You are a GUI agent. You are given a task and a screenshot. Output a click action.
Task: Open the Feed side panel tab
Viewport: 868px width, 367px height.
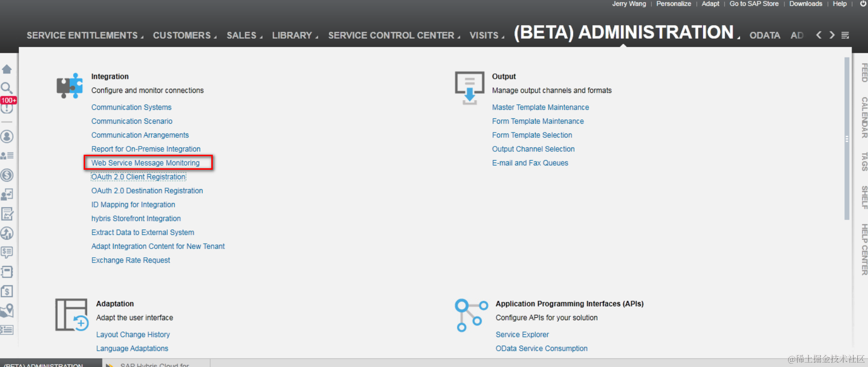[x=864, y=73]
